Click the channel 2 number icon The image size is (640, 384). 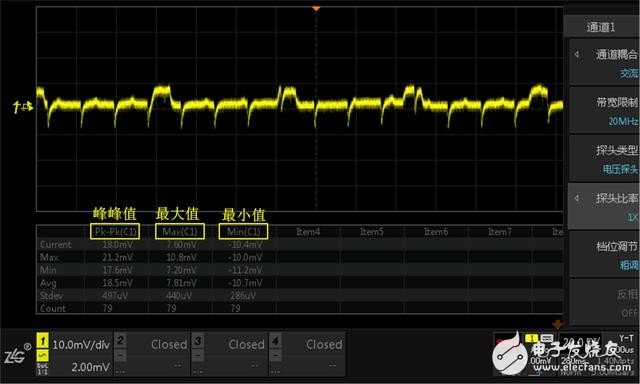pos(120,340)
